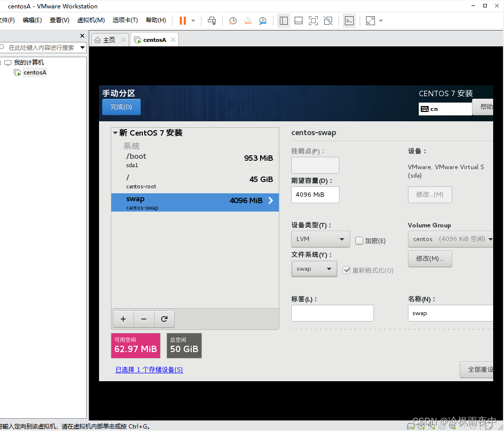Revert to previous snapshot icon
504x431 pixels.
pos(248,21)
